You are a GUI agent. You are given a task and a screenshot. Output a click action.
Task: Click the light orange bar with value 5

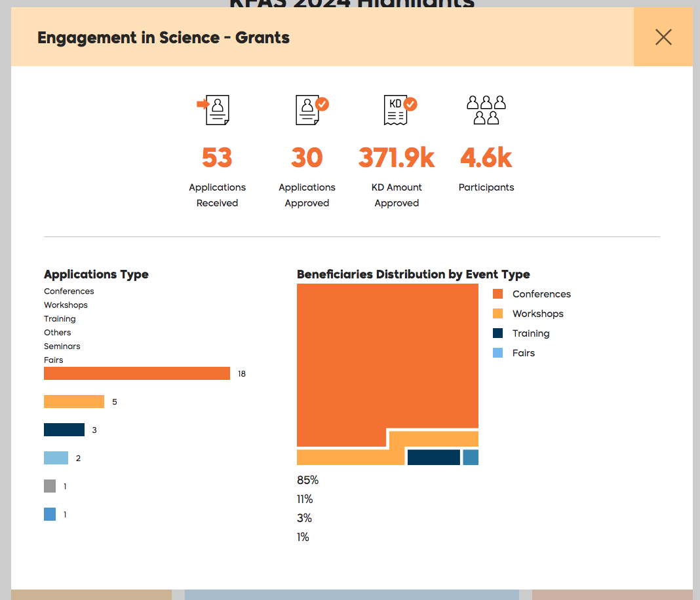pos(74,402)
